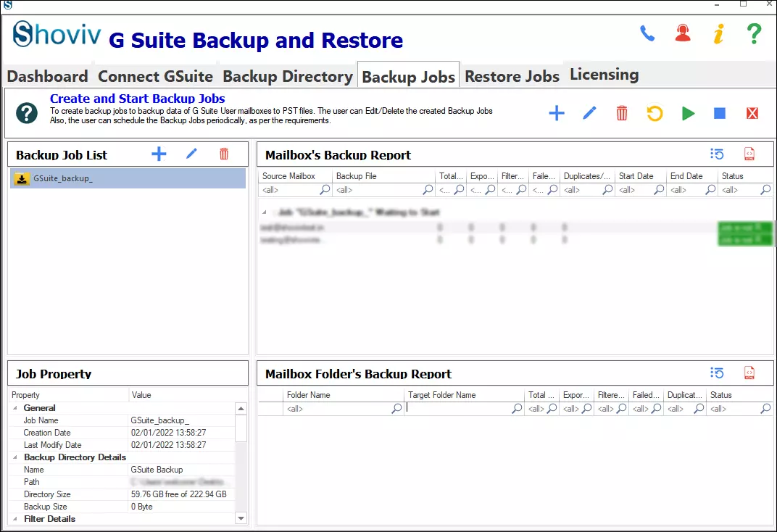Refresh list in Mailbox's Backup Report
The image size is (777, 532).
coord(717,154)
